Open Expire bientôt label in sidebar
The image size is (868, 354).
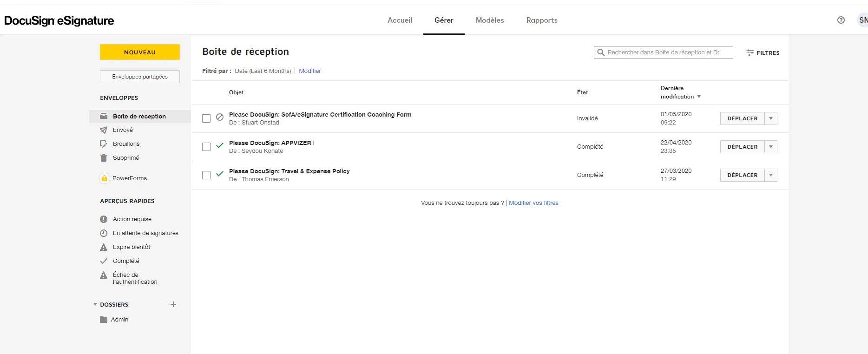(x=132, y=247)
